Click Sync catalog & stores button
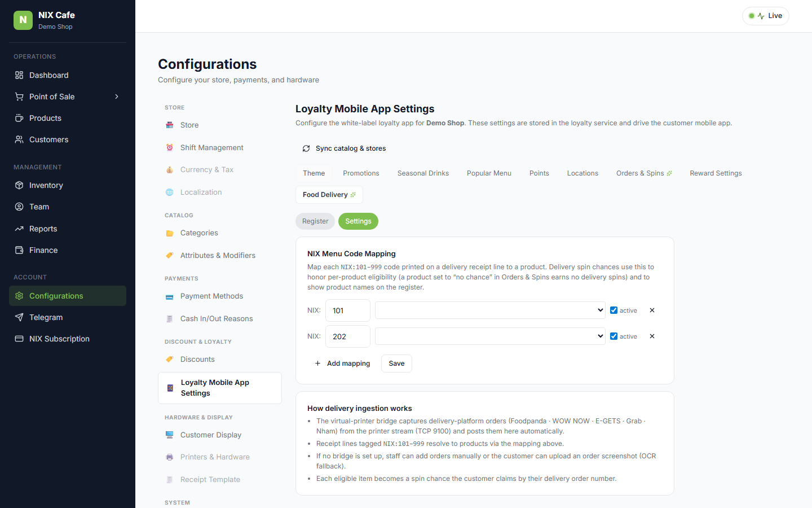Image resolution: width=812 pixels, height=508 pixels. pyautogui.click(x=344, y=148)
